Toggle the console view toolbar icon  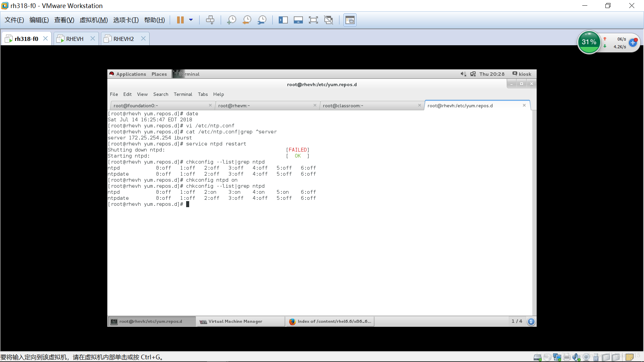point(350,20)
